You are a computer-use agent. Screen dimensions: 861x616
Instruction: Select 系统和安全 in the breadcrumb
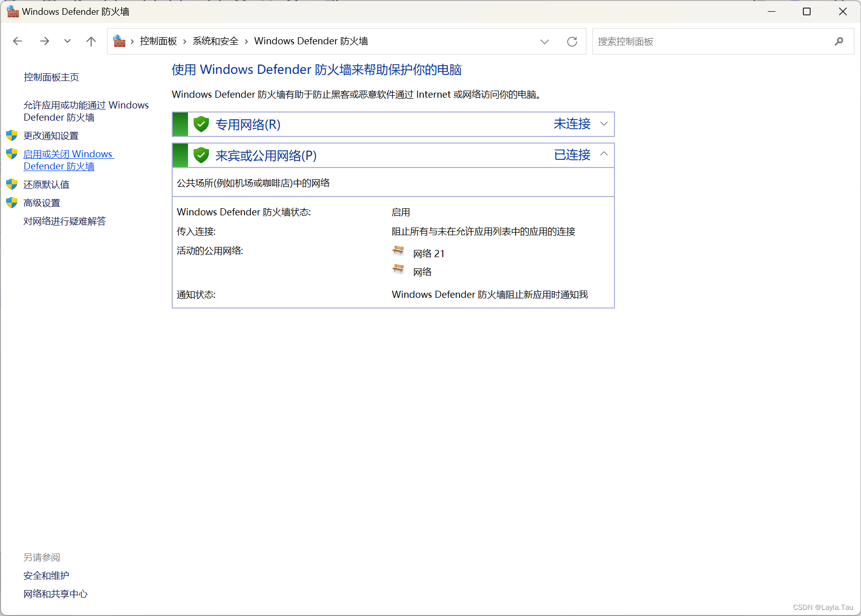click(x=216, y=41)
